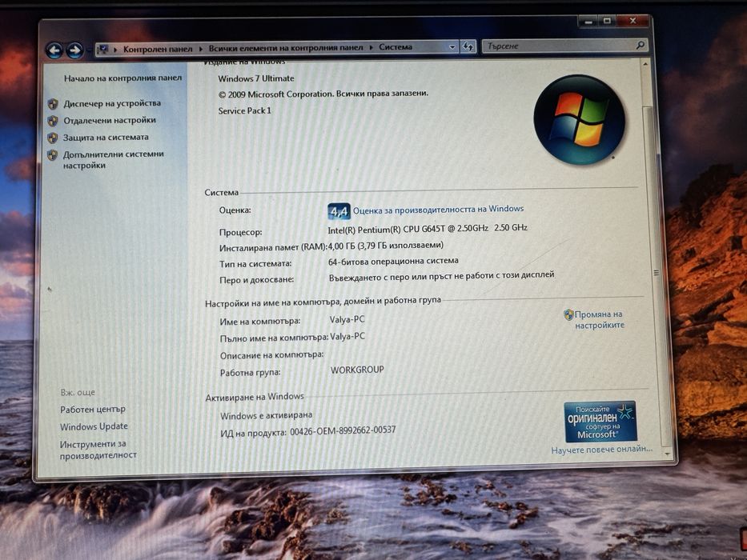This screenshot has height=560, width=747.
Task: Close the System window
Action: pyautogui.click(x=633, y=21)
